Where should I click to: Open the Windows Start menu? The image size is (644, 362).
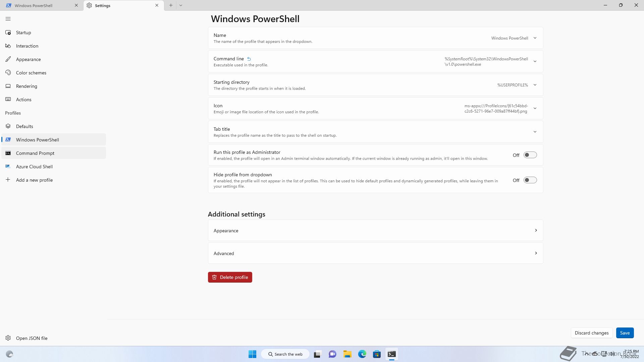[x=252, y=354]
